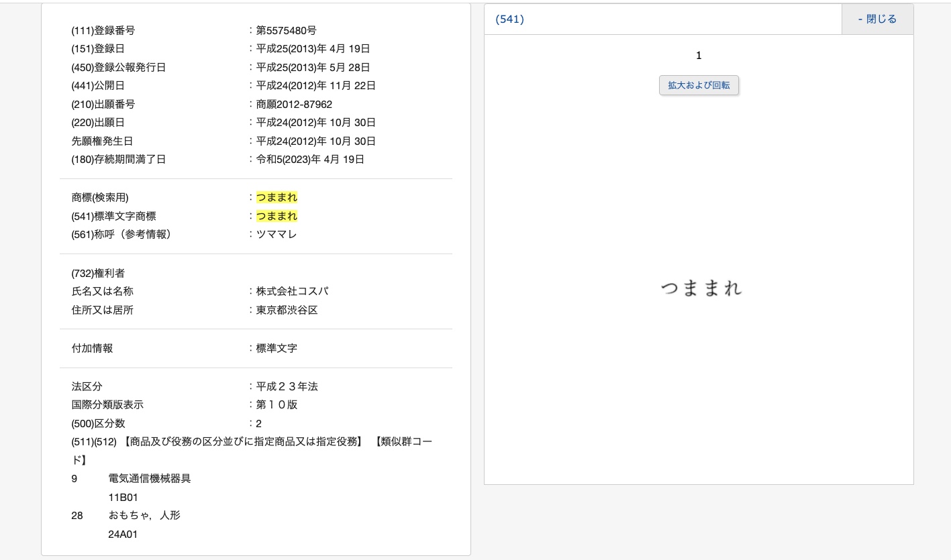951x560 pixels.
Task: Click the (180)存続期間満了日 label
Action: click(119, 159)
